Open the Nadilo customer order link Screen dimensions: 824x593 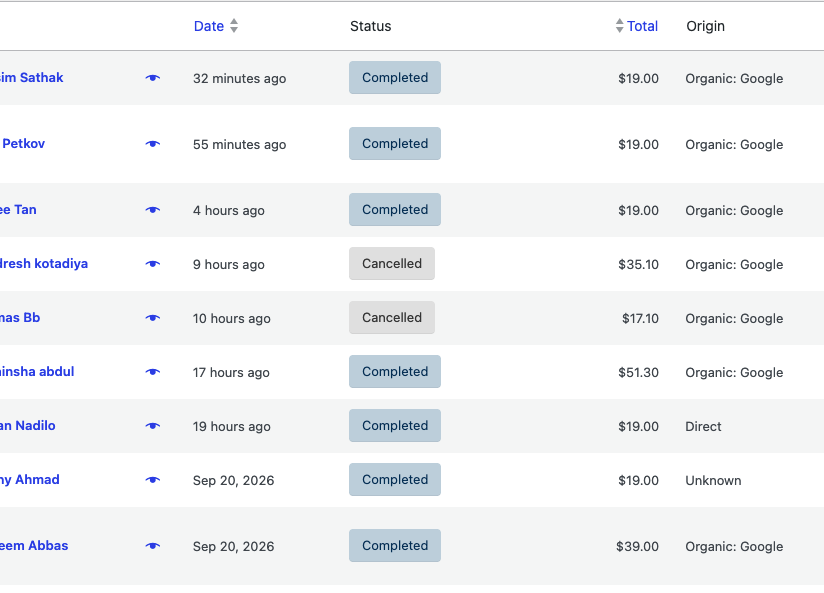[27, 426]
